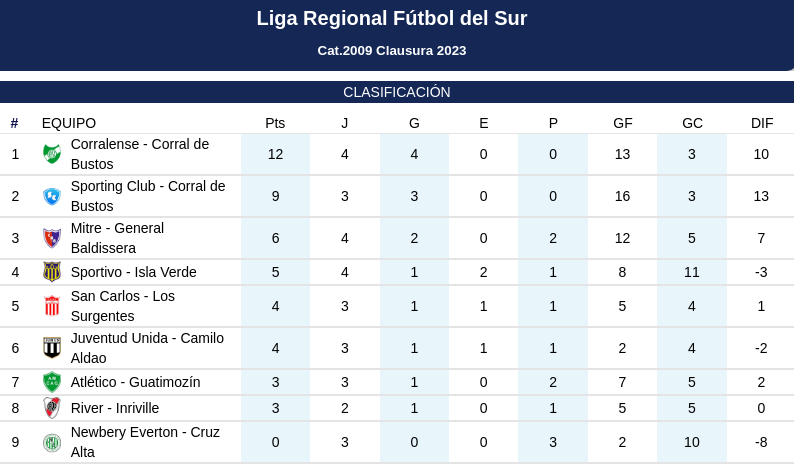
Task: Click the River Inriville crest icon
Action: 52,408
